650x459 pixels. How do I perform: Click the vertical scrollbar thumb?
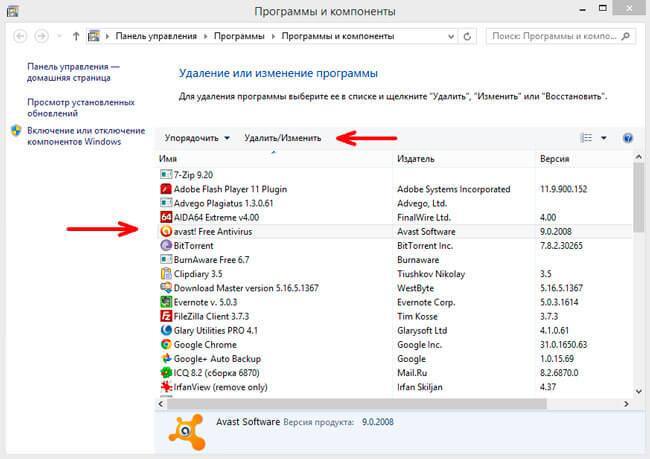pyautogui.click(x=638, y=197)
